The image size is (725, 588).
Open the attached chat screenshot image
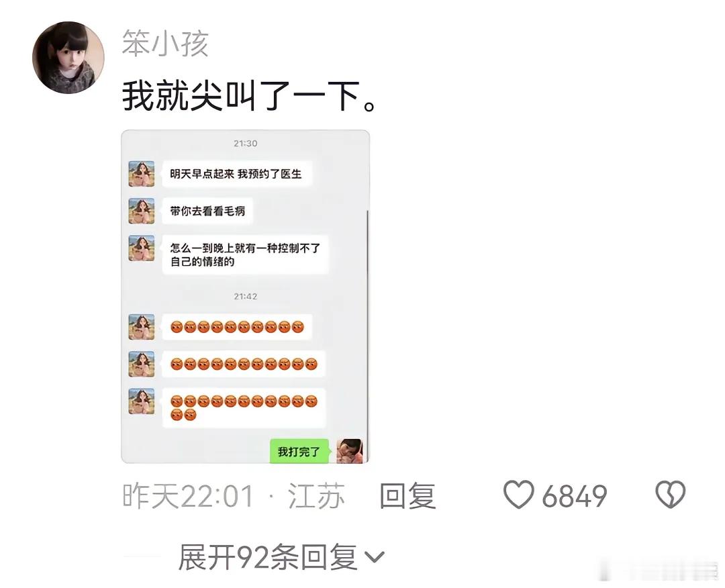tap(245, 296)
